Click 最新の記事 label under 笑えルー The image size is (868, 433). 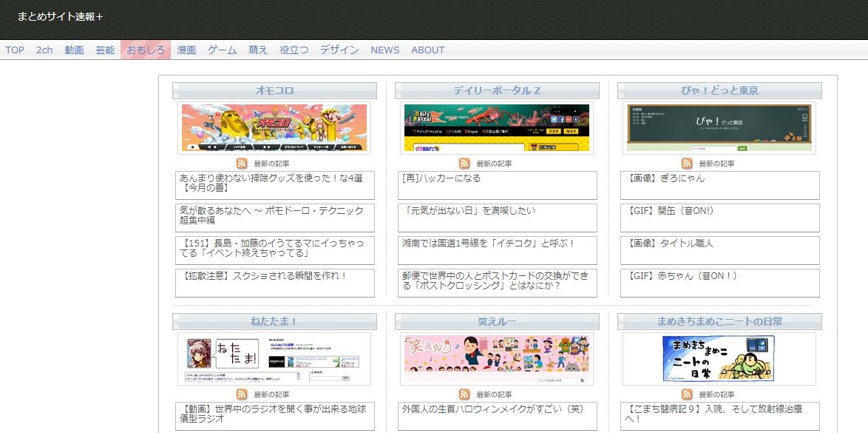click(494, 395)
